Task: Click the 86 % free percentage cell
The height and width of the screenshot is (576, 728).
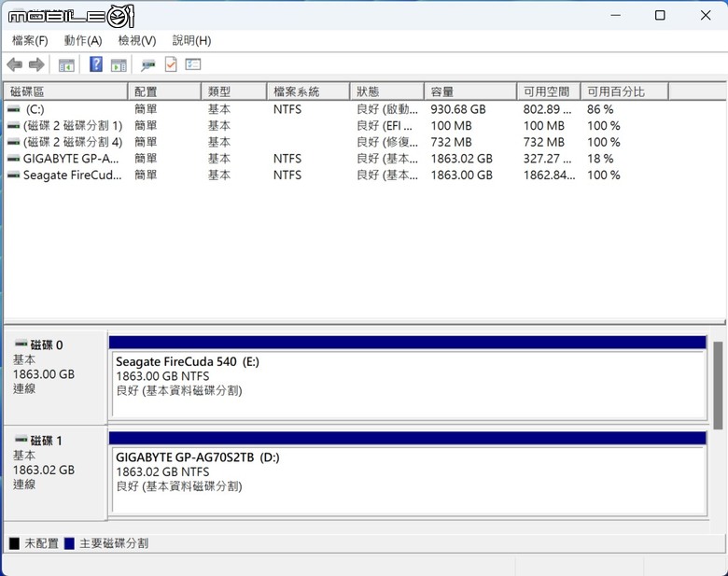Action: (600, 109)
